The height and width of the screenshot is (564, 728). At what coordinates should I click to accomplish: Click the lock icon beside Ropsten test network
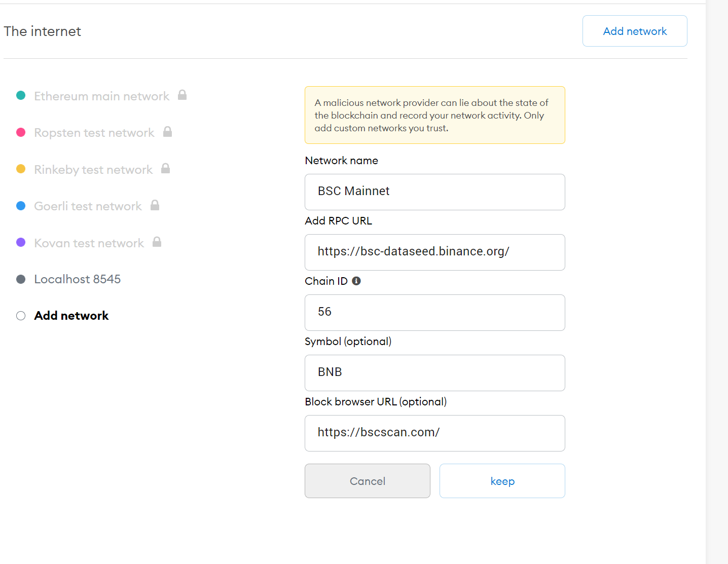tap(167, 132)
